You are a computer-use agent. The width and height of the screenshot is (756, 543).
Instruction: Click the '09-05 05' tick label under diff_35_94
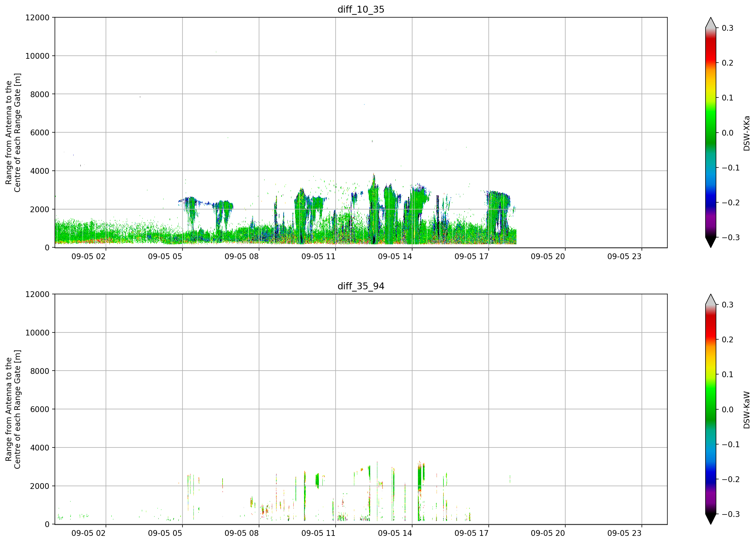click(x=165, y=533)
